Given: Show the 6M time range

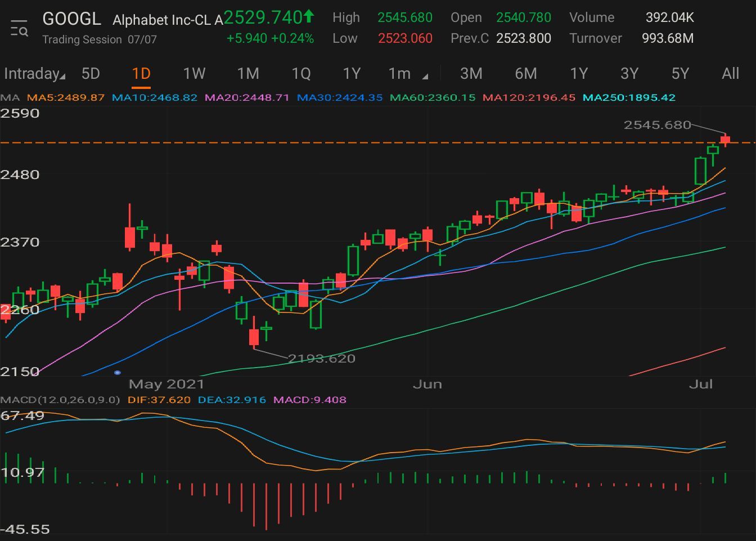Looking at the screenshot, I should pyautogui.click(x=526, y=74).
